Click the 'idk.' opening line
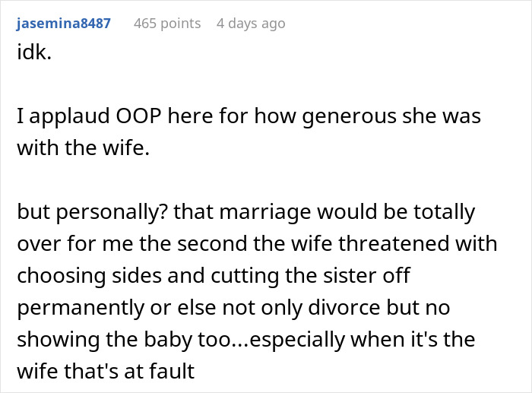The height and width of the screenshot is (393, 532). pos(34,52)
